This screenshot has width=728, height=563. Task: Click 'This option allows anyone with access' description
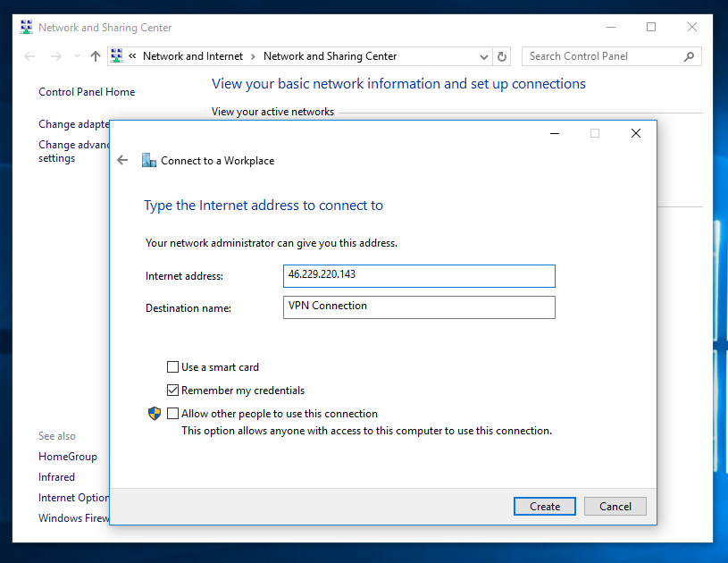(367, 431)
